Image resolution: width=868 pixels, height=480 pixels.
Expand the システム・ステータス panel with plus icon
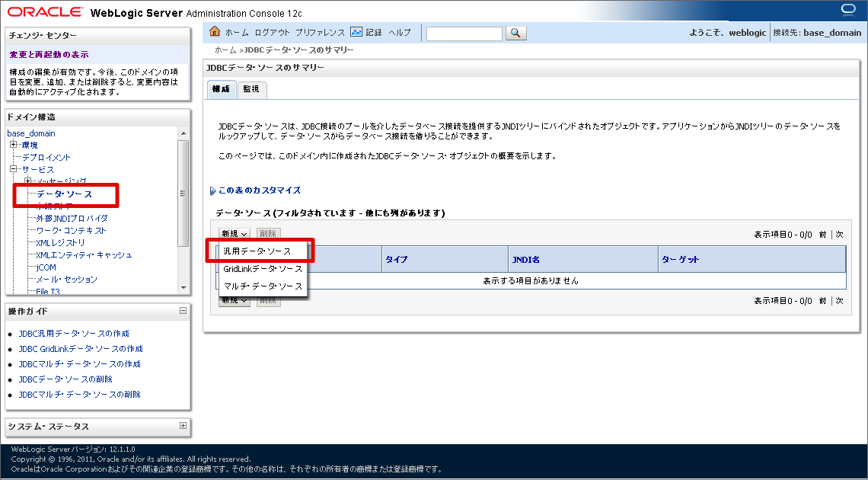point(183,426)
